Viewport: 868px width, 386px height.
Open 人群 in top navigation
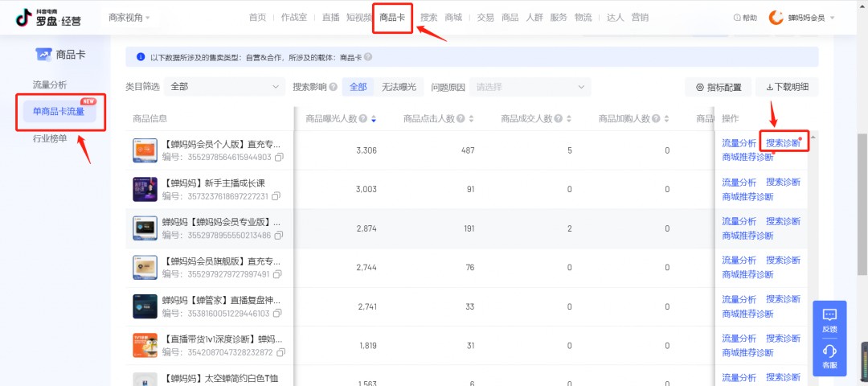(534, 18)
